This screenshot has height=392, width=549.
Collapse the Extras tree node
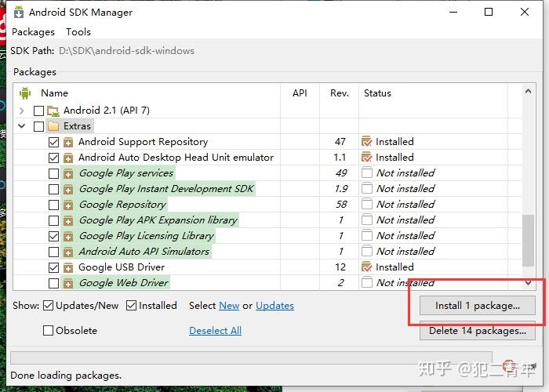22,126
